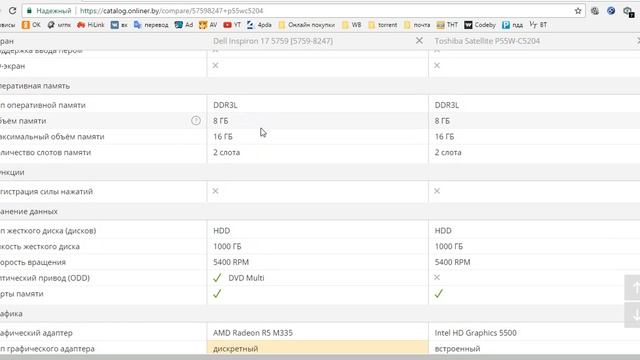The width and height of the screenshot is (640, 360).
Task: Click Toshiba's 16 ГБ maximum memory value
Action: pos(444,136)
